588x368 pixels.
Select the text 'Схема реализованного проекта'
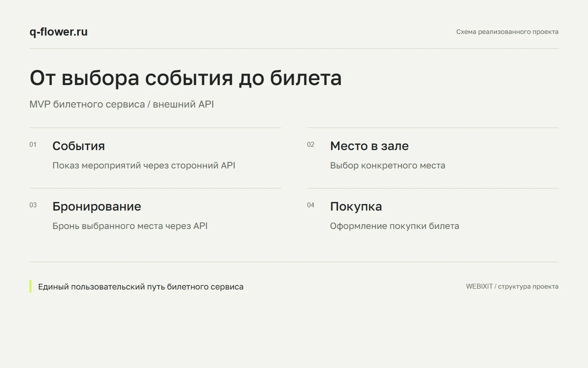507,32
